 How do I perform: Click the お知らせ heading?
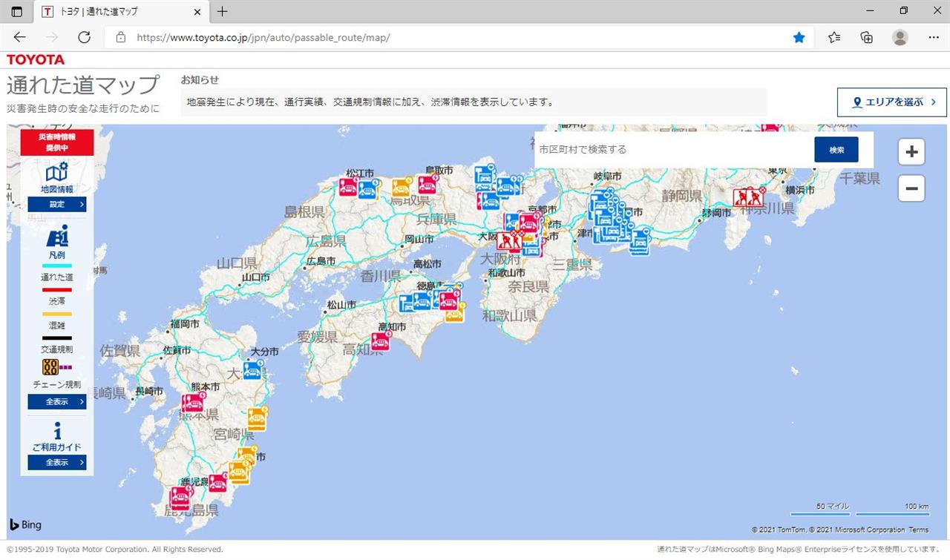coord(200,79)
